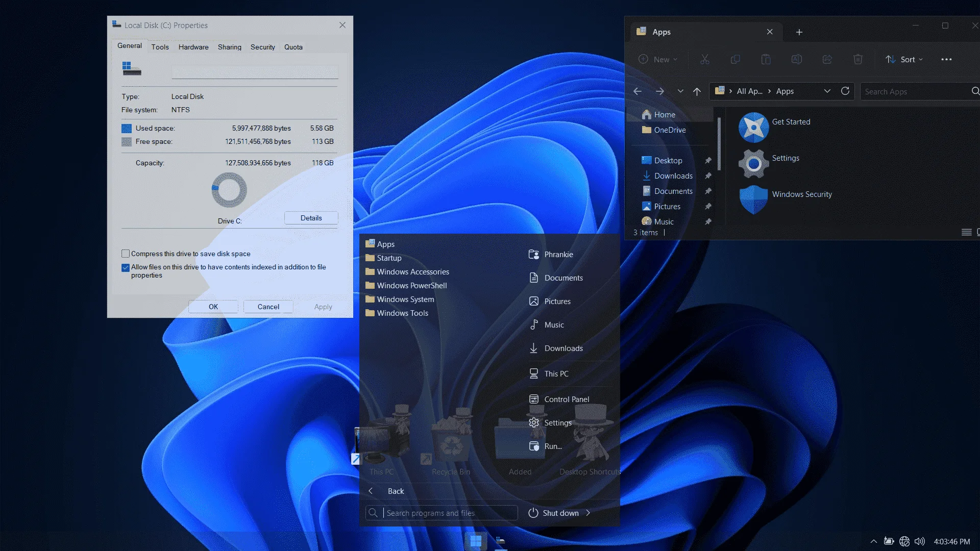Click the Rename icon in Explorer toolbar
980x551 pixels.
pos(796,59)
